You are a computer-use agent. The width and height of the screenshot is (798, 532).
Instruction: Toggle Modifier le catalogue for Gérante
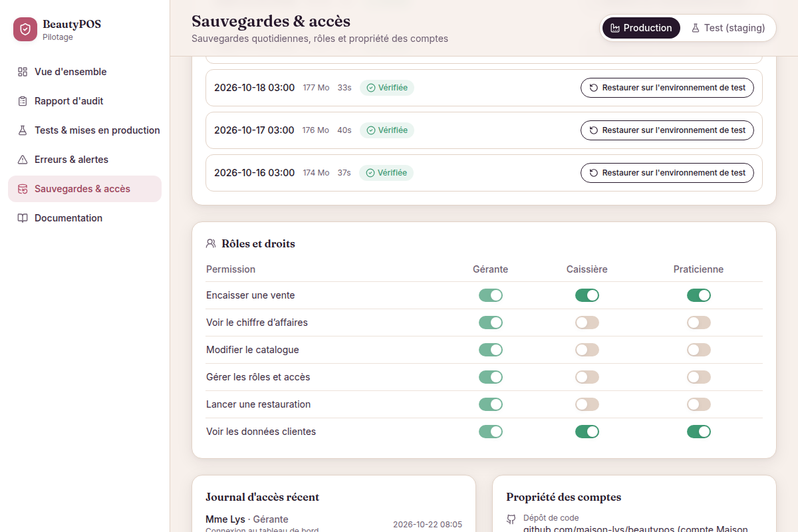point(491,350)
